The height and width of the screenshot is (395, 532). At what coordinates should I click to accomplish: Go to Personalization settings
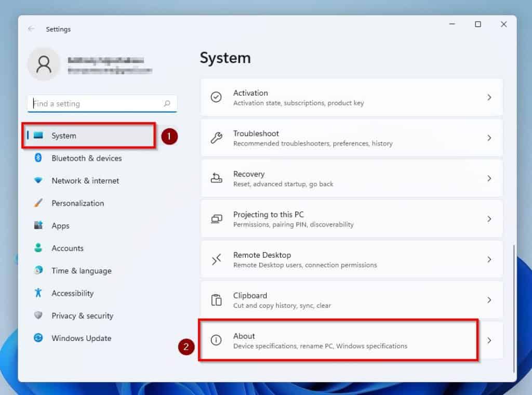click(x=78, y=203)
